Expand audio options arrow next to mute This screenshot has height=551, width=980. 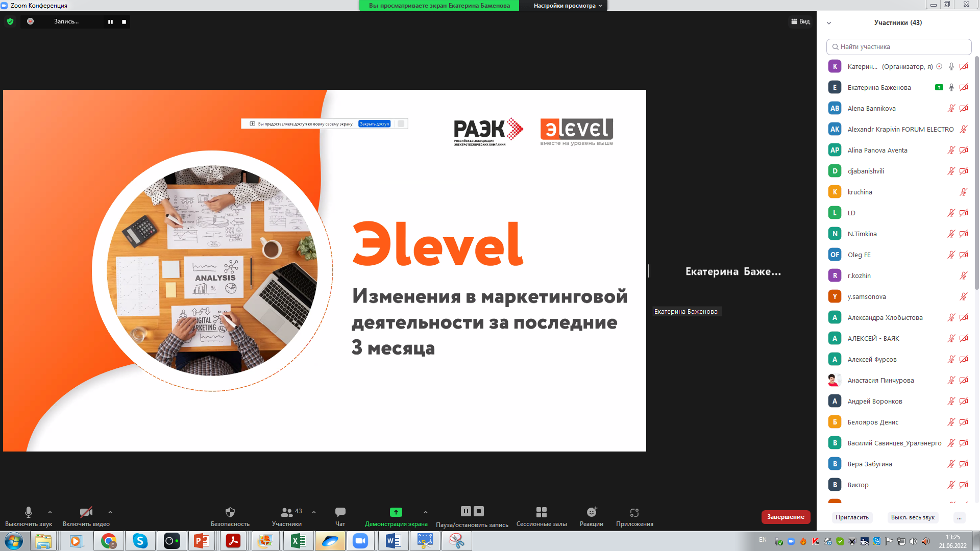(50, 512)
